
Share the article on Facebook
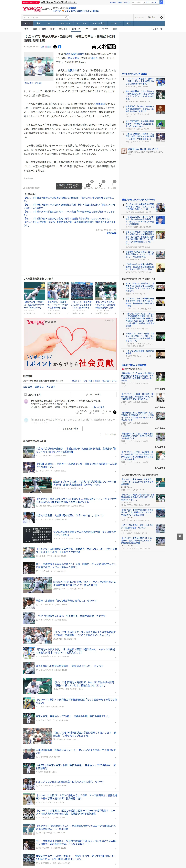(60, 47)
